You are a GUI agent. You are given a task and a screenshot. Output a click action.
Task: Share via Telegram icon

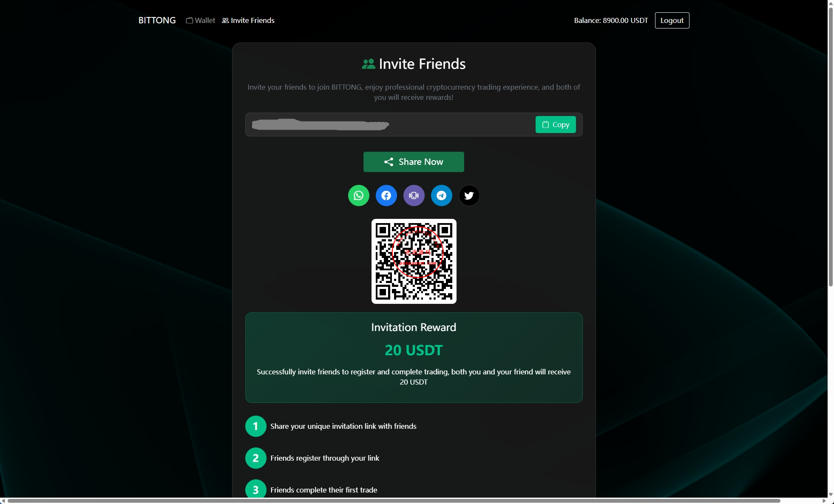coord(441,195)
